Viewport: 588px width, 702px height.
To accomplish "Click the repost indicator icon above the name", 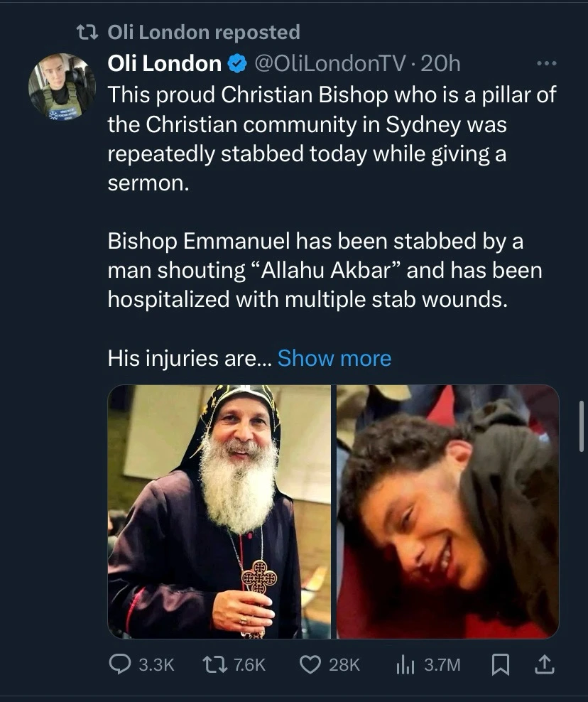I will [87, 33].
